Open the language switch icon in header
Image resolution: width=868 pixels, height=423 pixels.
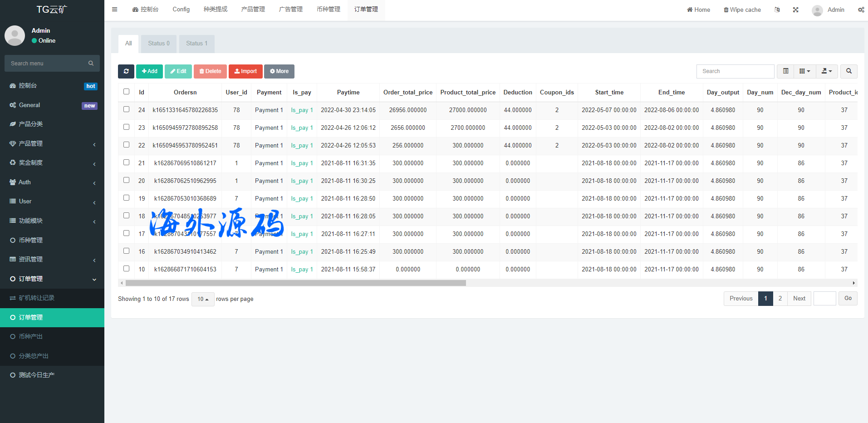777,10
